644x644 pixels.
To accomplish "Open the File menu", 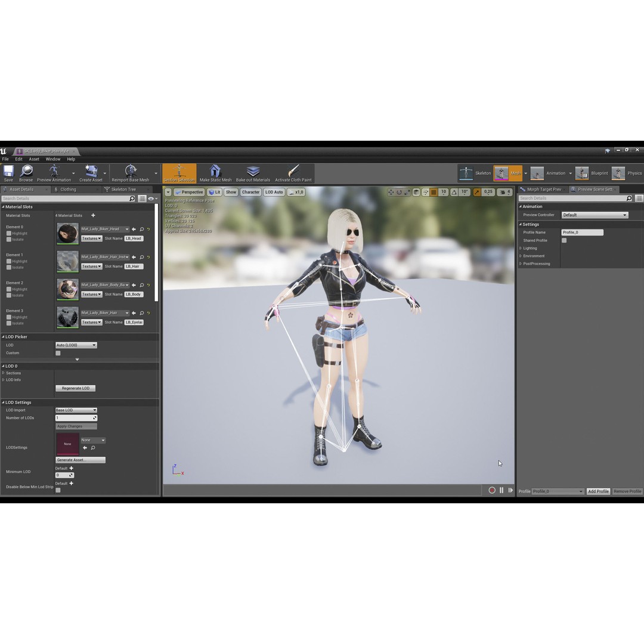I will (5, 159).
